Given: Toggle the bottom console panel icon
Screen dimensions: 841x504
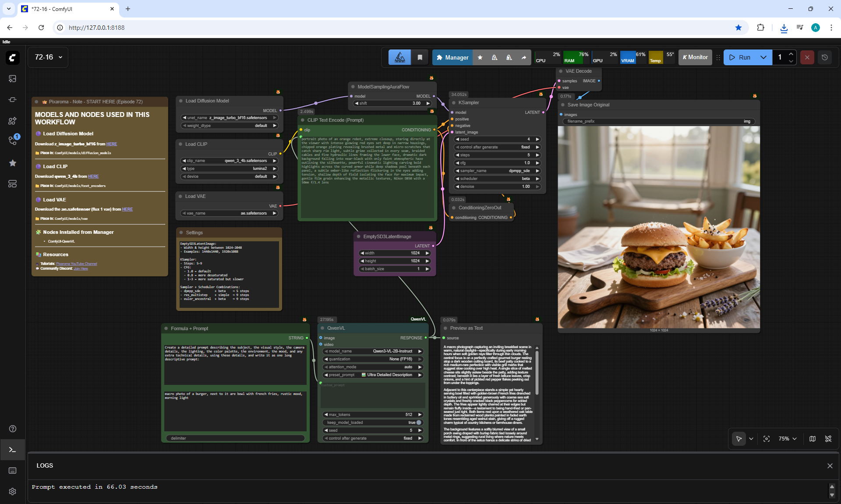Looking at the screenshot, I should (12, 450).
